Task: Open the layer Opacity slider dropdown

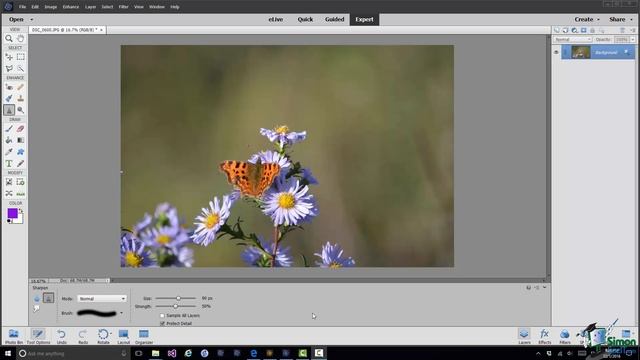Action: point(633,40)
